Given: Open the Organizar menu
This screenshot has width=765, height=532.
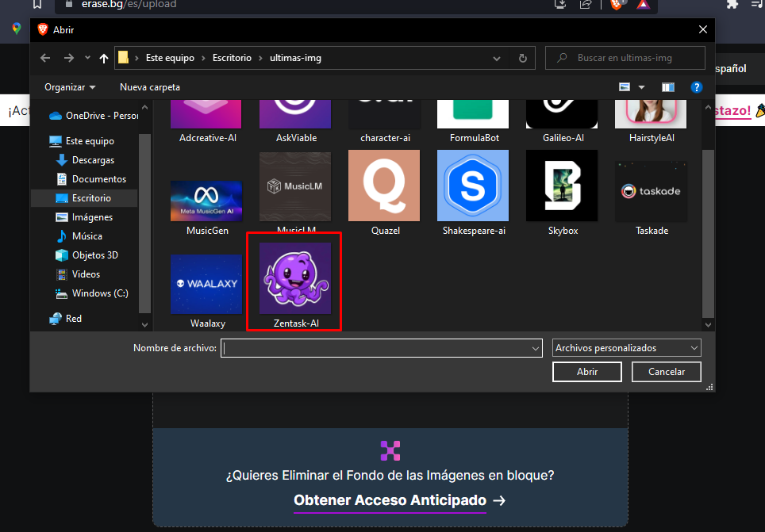Looking at the screenshot, I should point(70,86).
